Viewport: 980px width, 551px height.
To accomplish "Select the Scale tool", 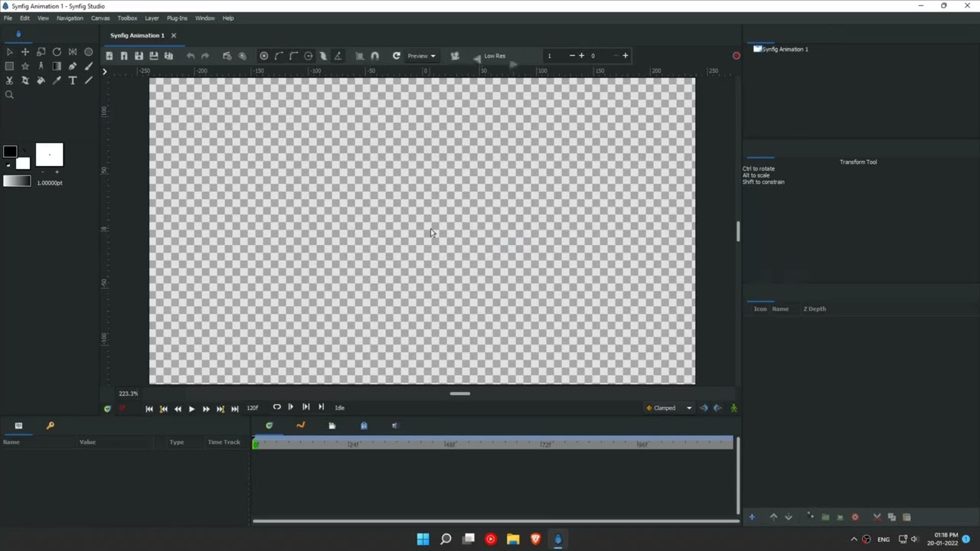I will click(41, 52).
